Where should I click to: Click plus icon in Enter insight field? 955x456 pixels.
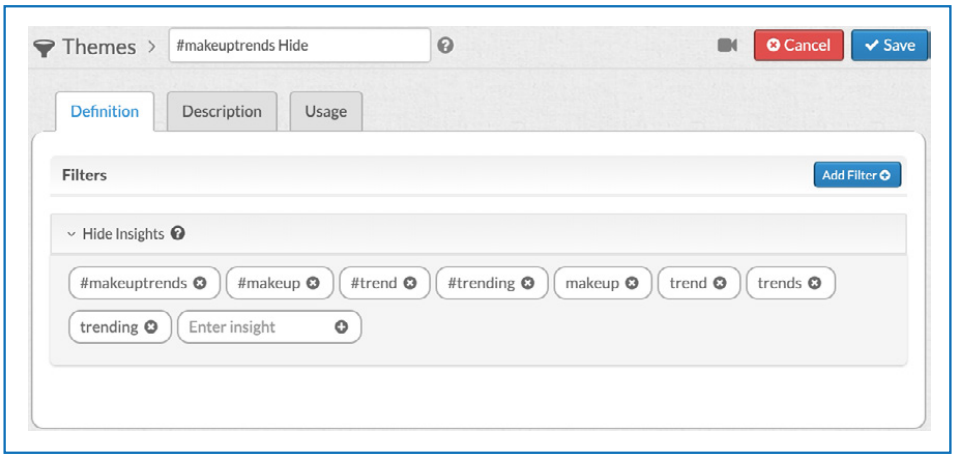click(342, 327)
